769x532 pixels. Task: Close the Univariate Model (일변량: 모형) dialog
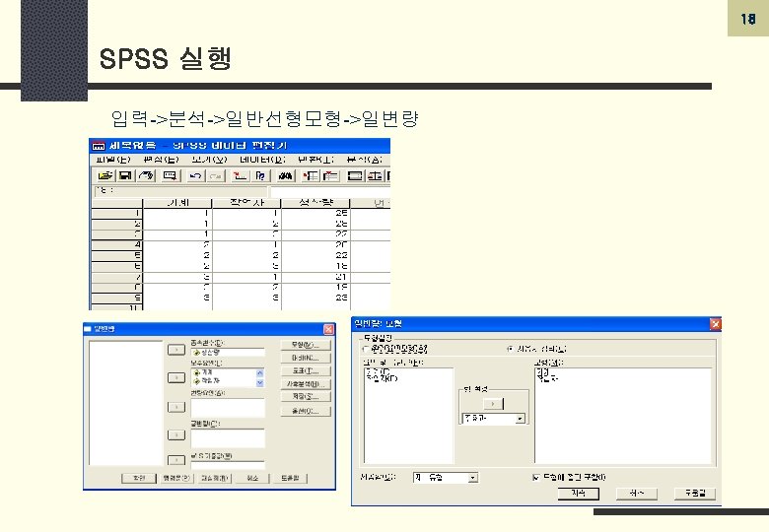coord(716,324)
